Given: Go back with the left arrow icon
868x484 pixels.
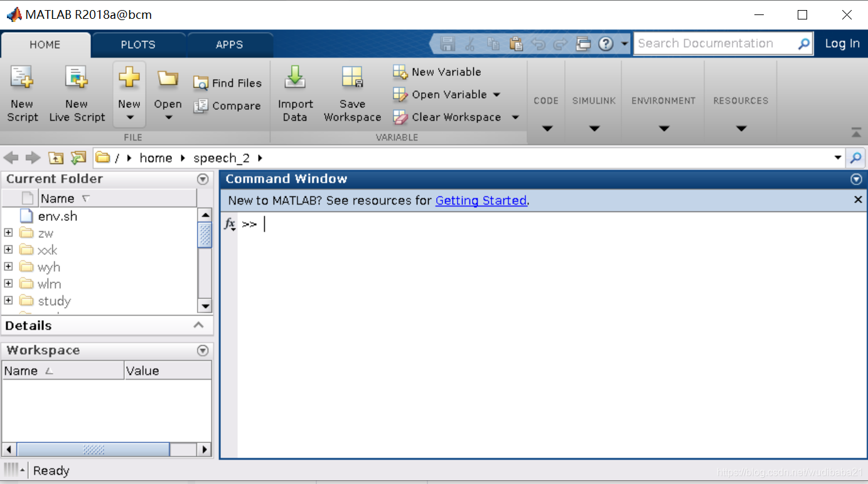Looking at the screenshot, I should point(11,158).
